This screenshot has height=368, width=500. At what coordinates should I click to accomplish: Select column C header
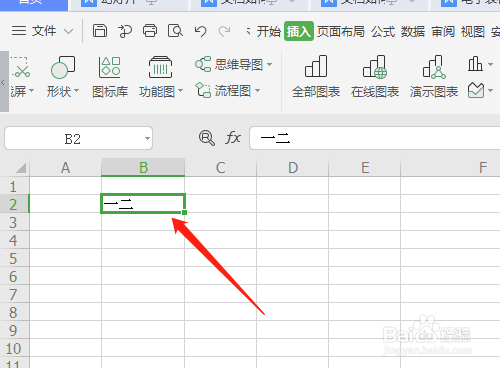click(220, 168)
